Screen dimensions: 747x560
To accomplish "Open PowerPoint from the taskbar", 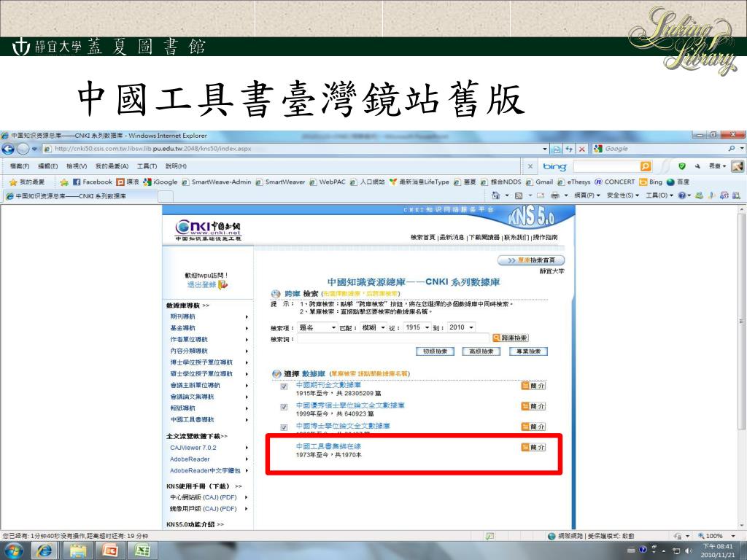I will [110, 551].
